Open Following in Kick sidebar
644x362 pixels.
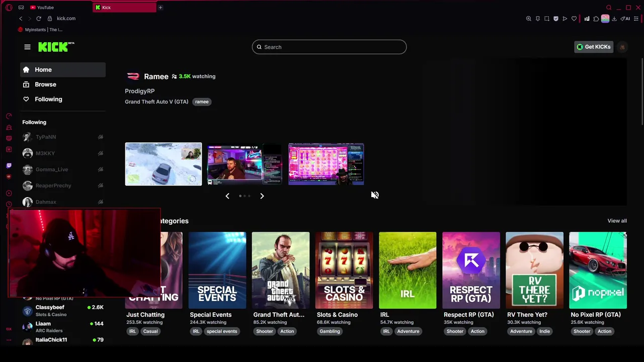click(x=63, y=99)
